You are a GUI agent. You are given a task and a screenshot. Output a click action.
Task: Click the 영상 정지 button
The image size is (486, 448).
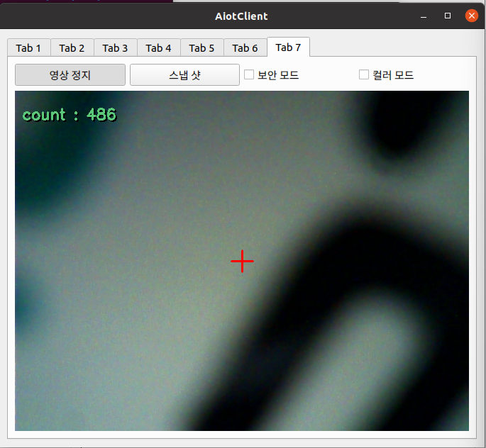click(x=70, y=75)
